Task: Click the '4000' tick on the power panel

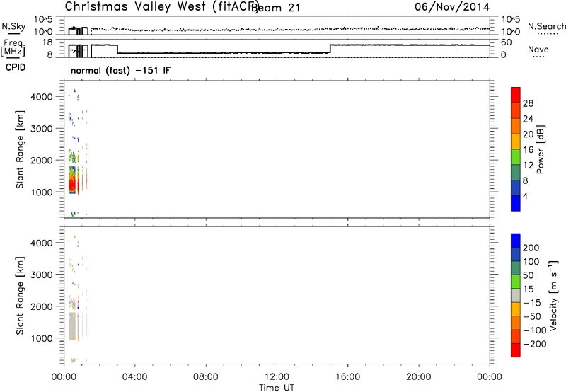Action: pyautogui.click(x=42, y=97)
